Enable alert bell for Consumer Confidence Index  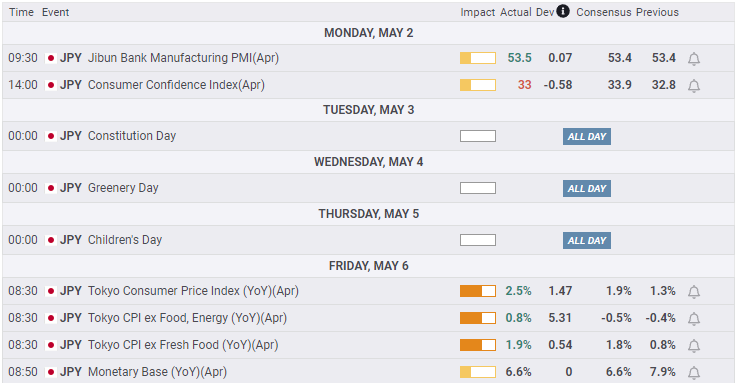coord(694,85)
